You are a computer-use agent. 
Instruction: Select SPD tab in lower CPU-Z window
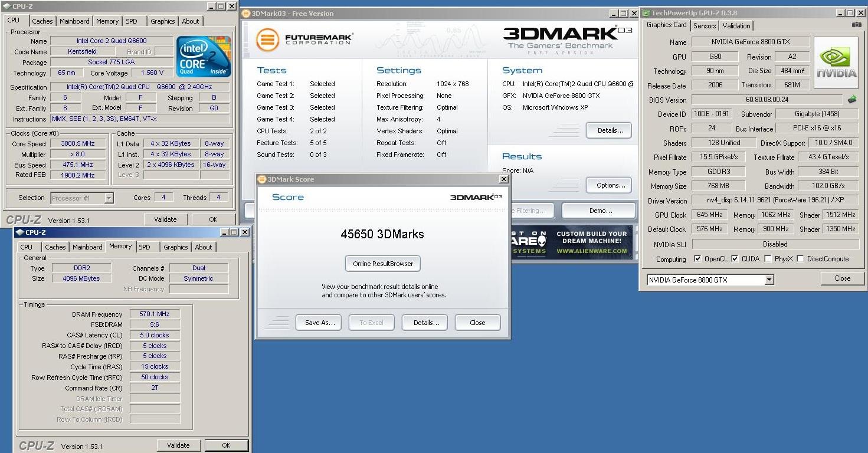pyautogui.click(x=145, y=247)
